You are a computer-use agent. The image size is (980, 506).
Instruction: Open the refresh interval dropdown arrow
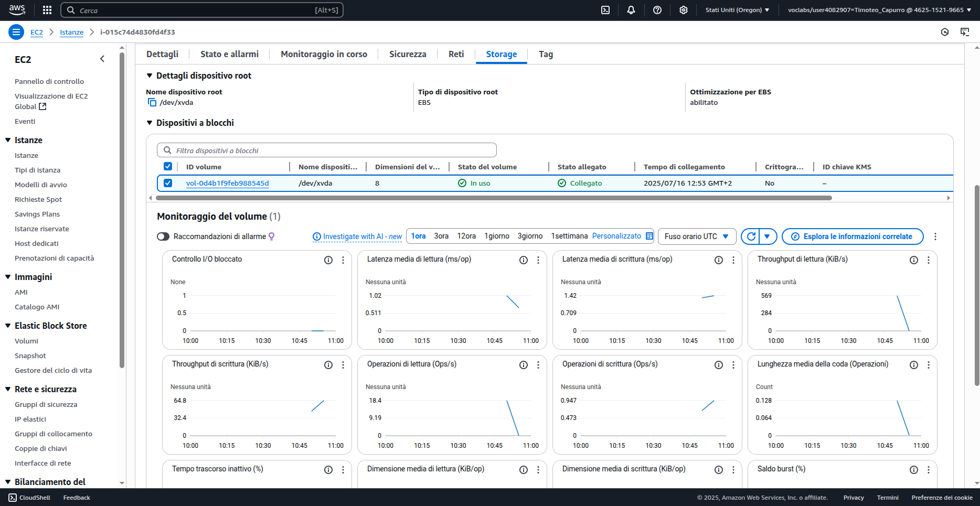(x=768, y=236)
